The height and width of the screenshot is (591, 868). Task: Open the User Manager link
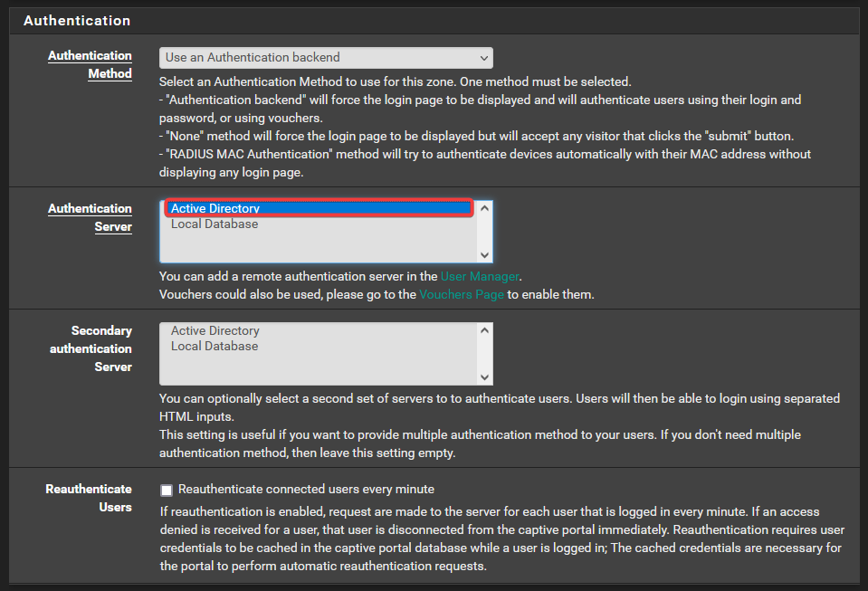pyautogui.click(x=480, y=276)
